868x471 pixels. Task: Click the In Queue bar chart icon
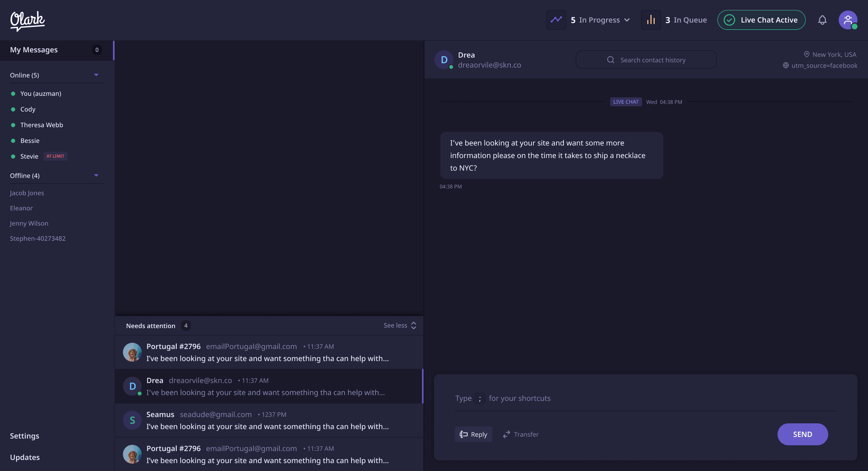click(x=651, y=20)
